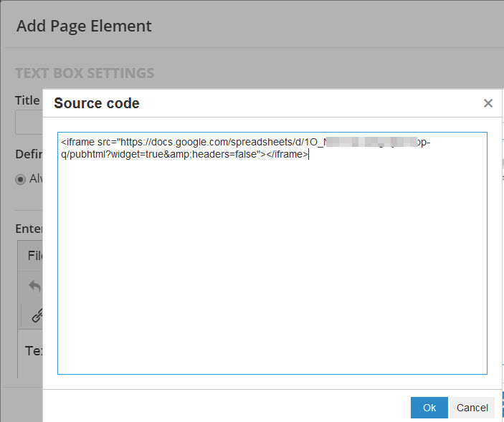504x422 pixels.
Task: Close the Source code dialog
Action: tap(488, 103)
